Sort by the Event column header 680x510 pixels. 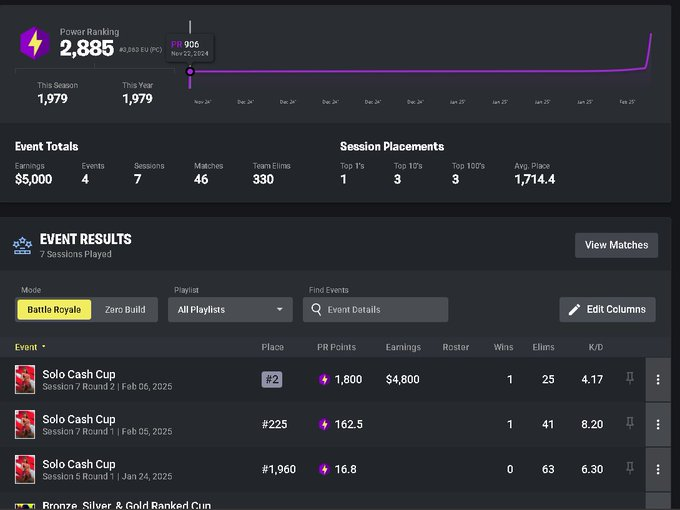(30, 347)
